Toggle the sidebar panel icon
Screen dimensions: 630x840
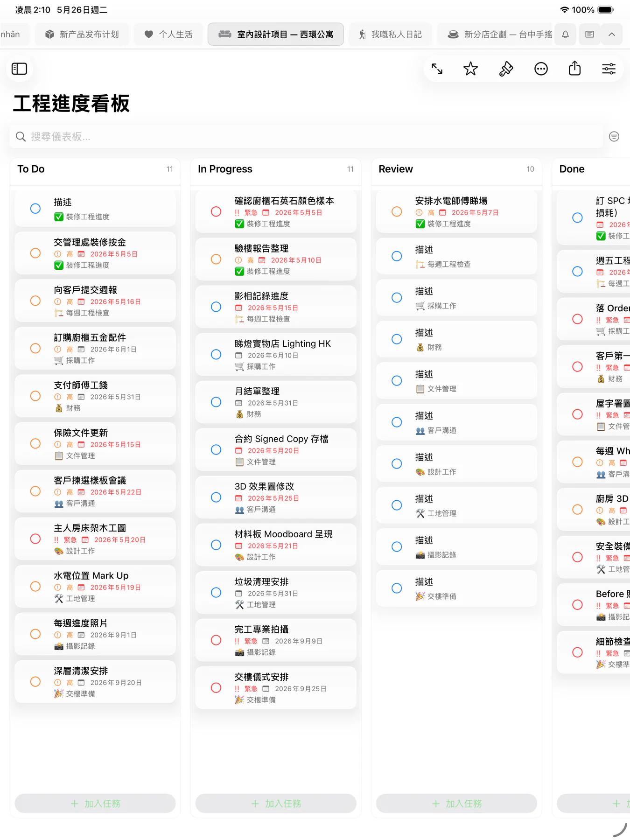pos(19,69)
